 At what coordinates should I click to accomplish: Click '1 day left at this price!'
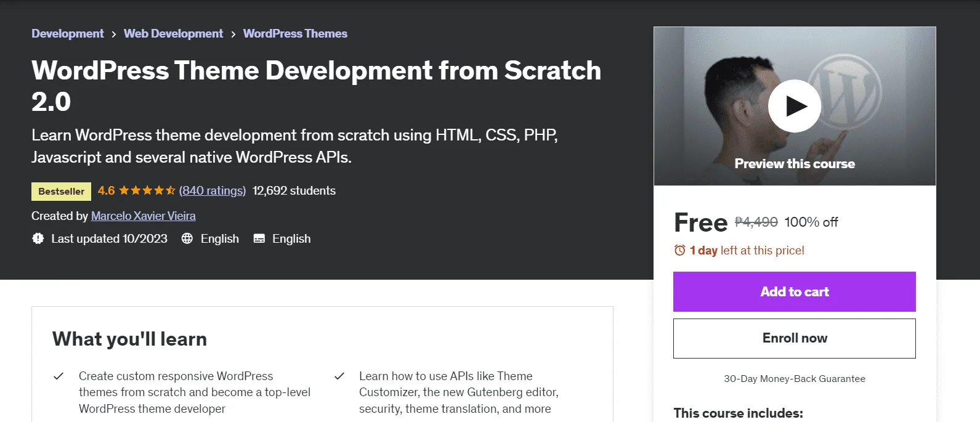[747, 250]
